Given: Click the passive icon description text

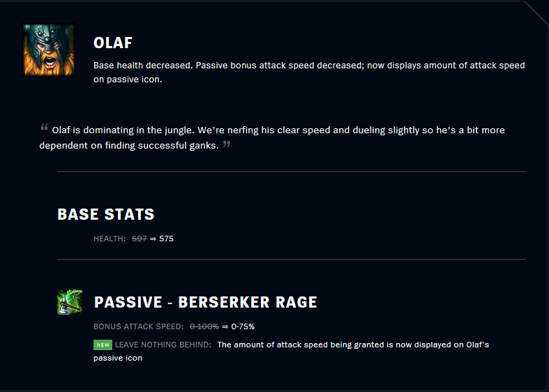Looking at the screenshot, I should click(x=291, y=351).
